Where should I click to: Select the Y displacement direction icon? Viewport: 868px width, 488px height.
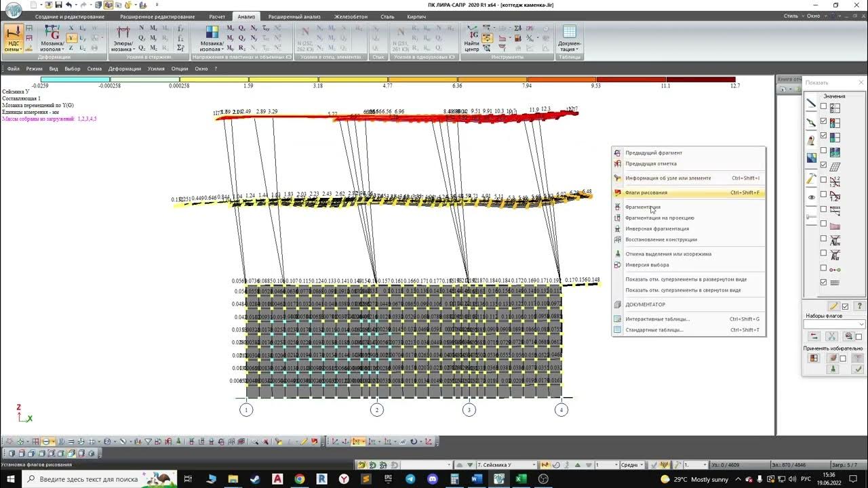point(73,39)
